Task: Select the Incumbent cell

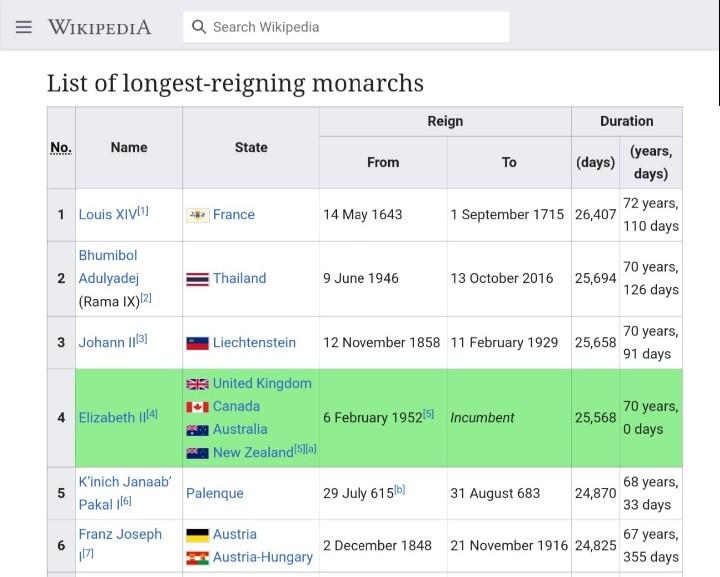Action: [x=509, y=418]
